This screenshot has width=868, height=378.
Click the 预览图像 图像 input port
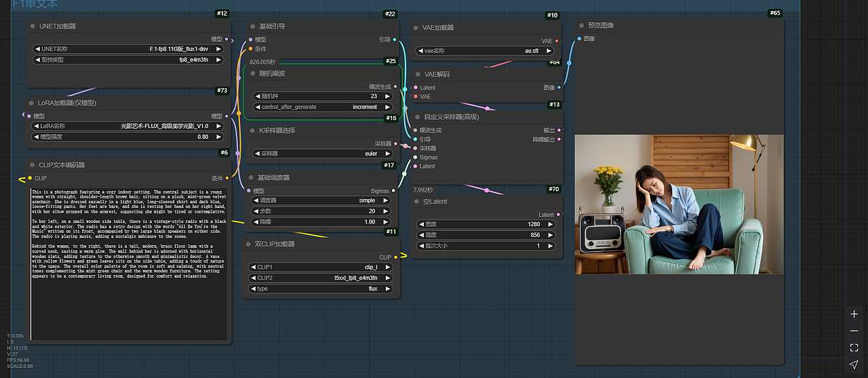pos(578,39)
